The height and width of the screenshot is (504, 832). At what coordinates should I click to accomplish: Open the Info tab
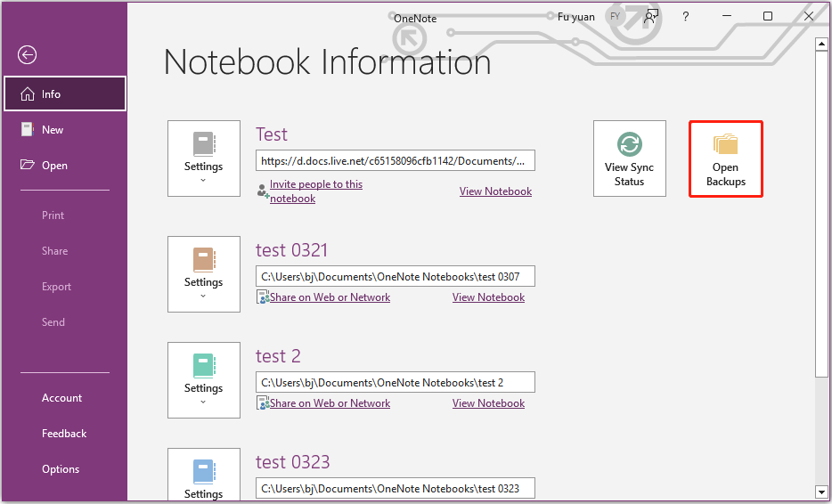click(65, 93)
